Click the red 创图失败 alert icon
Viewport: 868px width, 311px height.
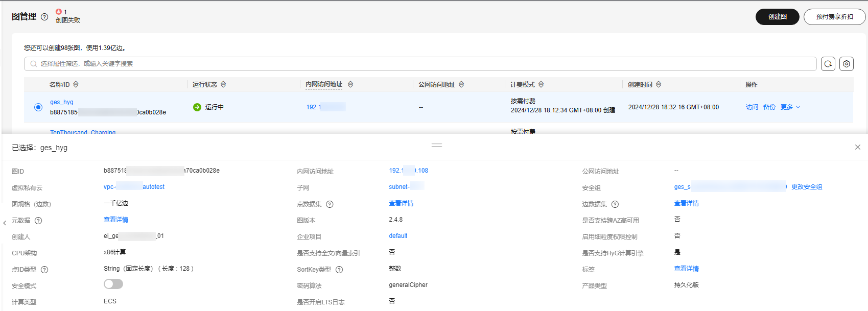[59, 12]
